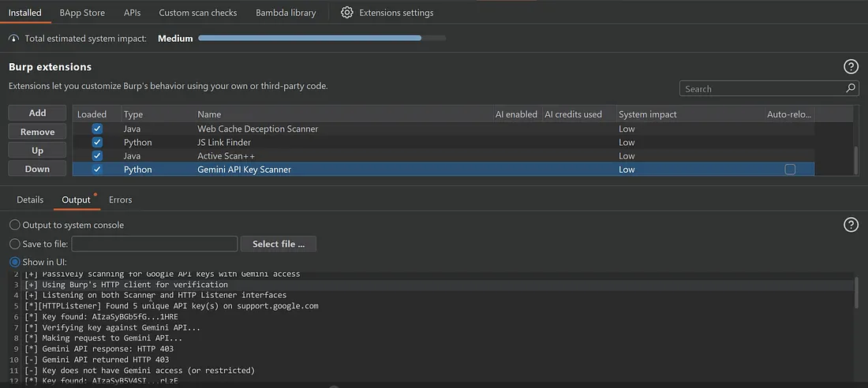Viewport: 868px width, 388px height.
Task: Sort by the Loaded column header
Action: click(x=97, y=114)
